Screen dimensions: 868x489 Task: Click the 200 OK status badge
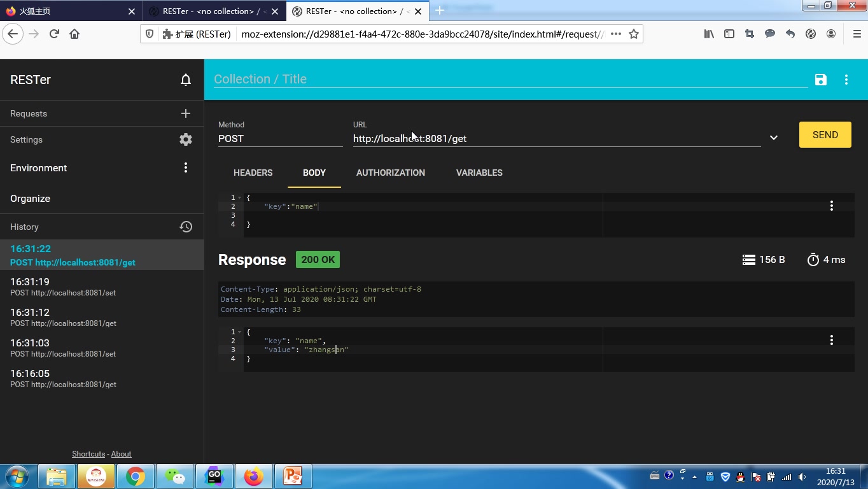pyautogui.click(x=318, y=260)
